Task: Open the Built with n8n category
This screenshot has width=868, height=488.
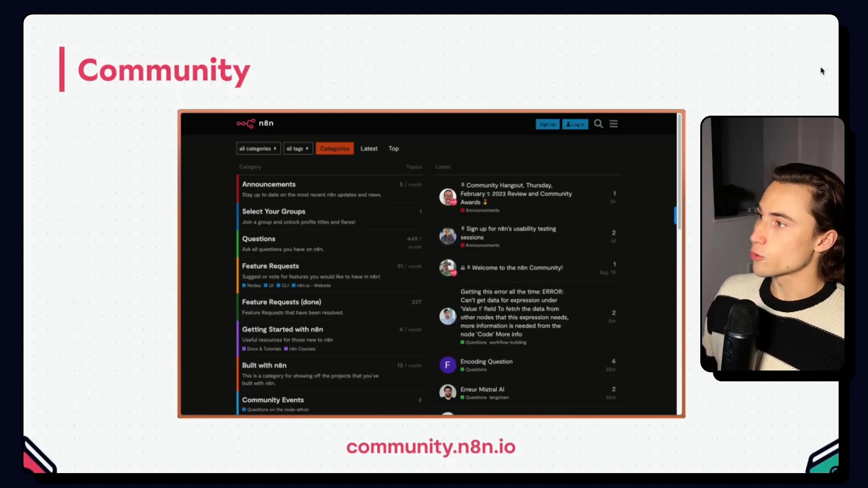Action: [264, 365]
